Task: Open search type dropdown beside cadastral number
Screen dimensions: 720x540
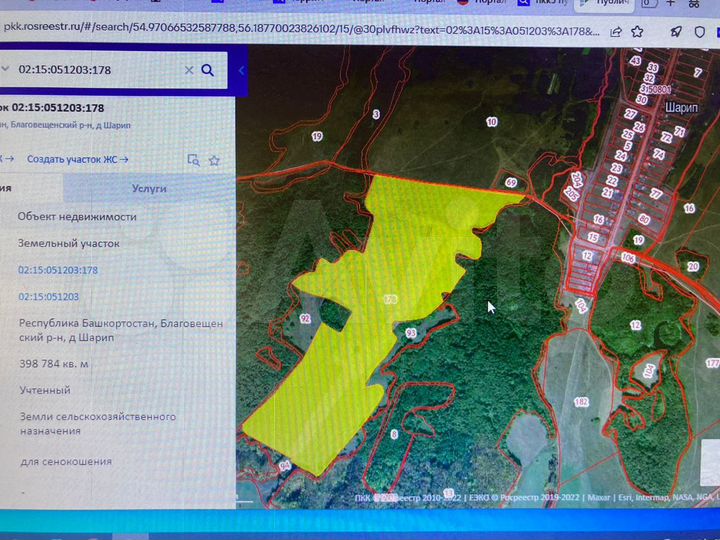Action: coord(5,70)
